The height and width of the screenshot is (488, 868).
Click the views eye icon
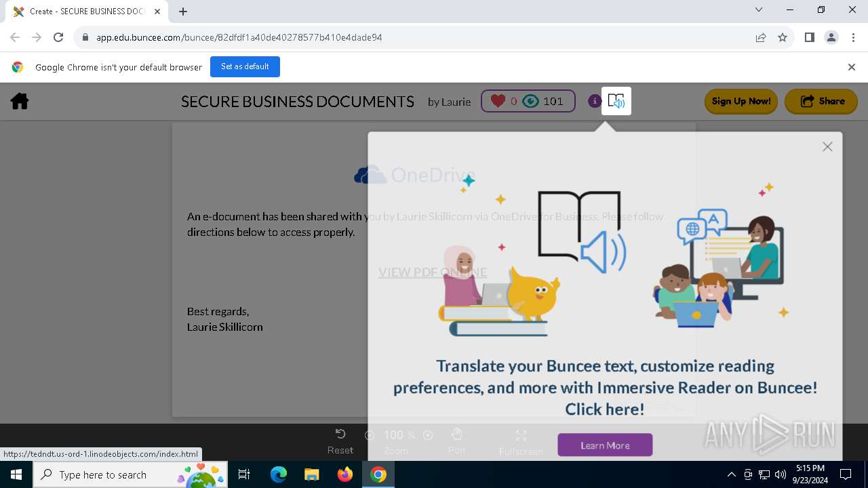pyautogui.click(x=531, y=101)
